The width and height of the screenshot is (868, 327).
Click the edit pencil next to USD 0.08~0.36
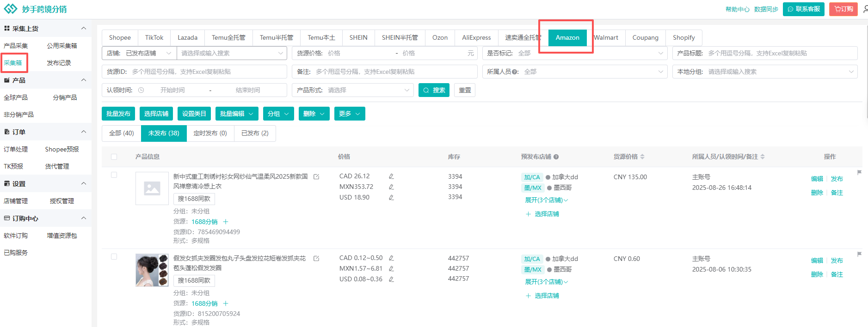coord(391,279)
